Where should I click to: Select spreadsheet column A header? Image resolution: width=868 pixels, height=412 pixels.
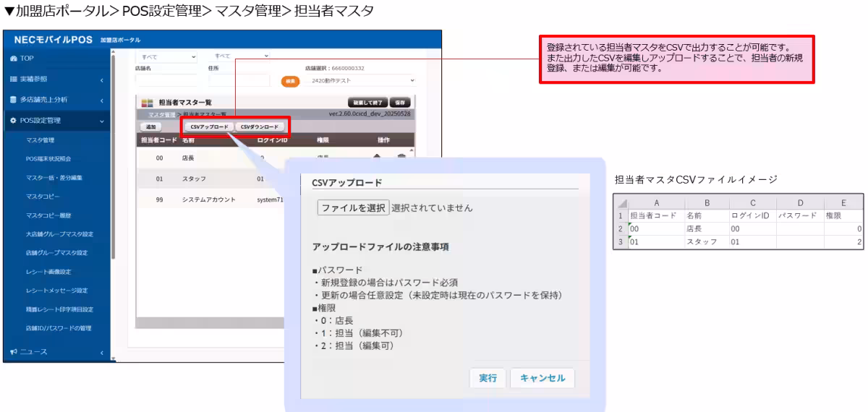[655, 204]
